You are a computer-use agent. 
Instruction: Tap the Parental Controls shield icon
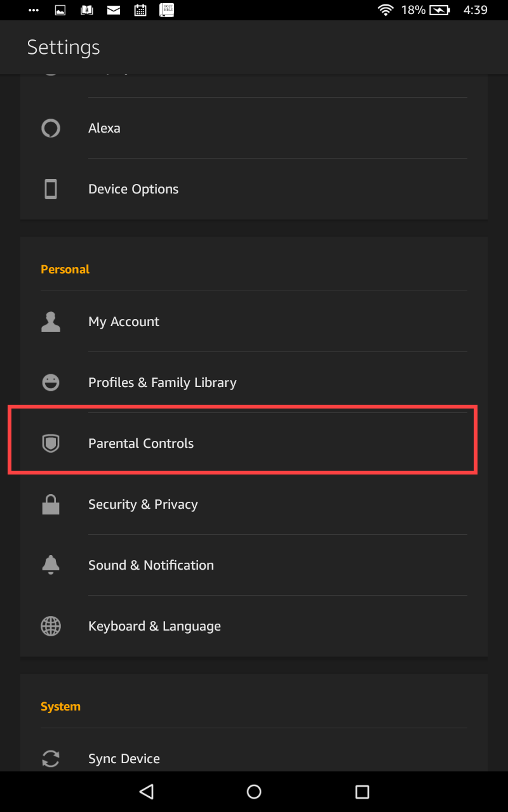point(51,443)
